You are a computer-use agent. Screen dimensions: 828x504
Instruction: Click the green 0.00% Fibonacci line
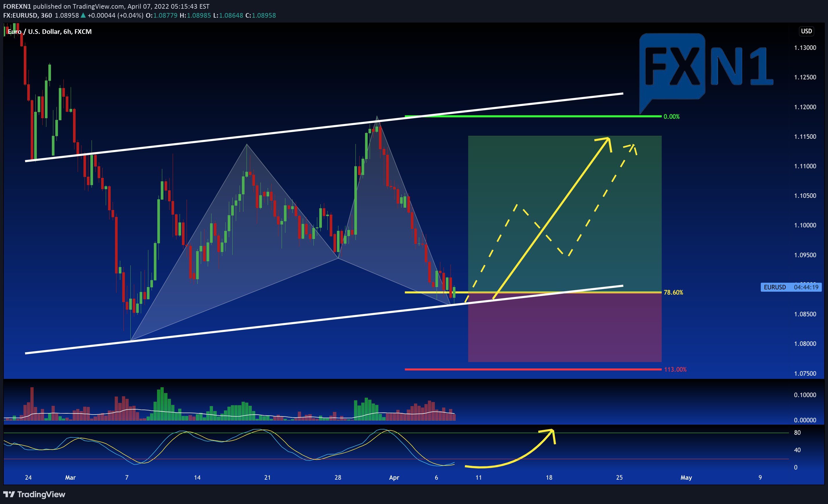tap(533, 116)
